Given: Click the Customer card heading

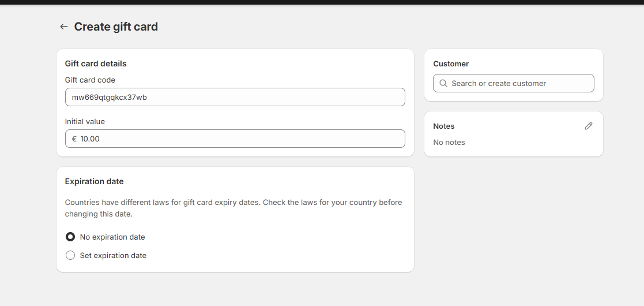Looking at the screenshot, I should tap(450, 64).
